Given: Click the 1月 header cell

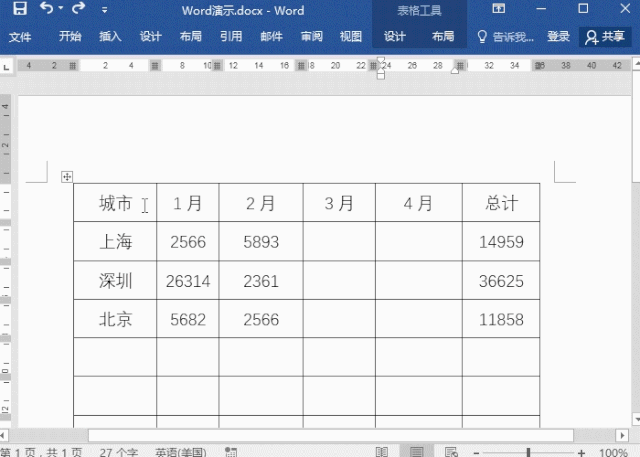Looking at the screenshot, I should (188, 203).
